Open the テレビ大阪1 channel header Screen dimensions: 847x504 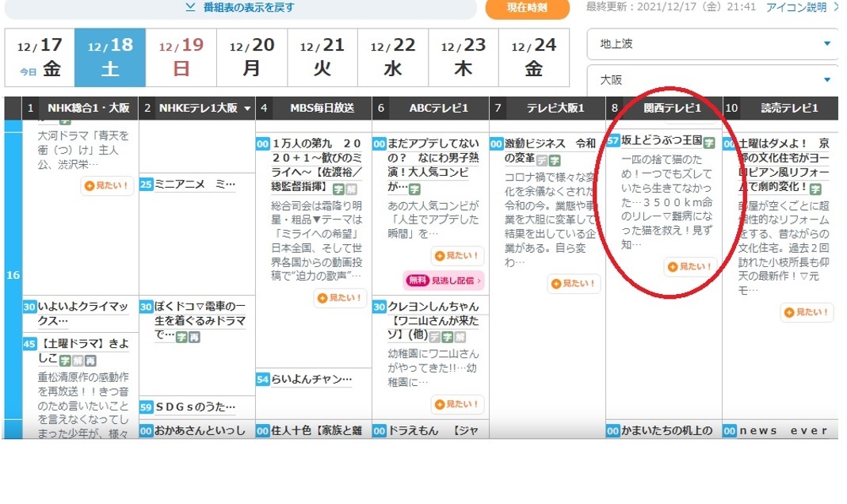[x=547, y=108]
